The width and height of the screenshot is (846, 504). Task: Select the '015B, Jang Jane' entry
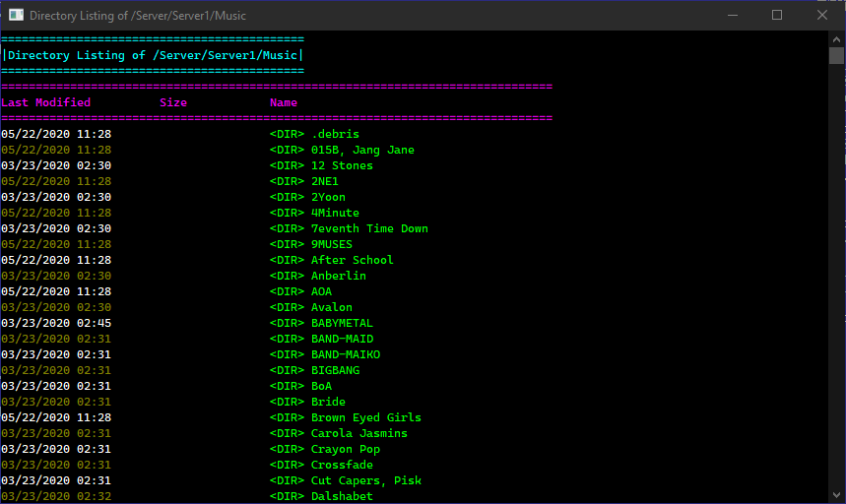(x=362, y=150)
